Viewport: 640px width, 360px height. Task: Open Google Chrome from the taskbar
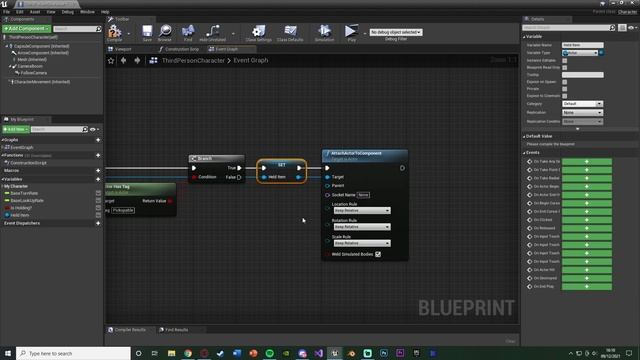click(188, 353)
